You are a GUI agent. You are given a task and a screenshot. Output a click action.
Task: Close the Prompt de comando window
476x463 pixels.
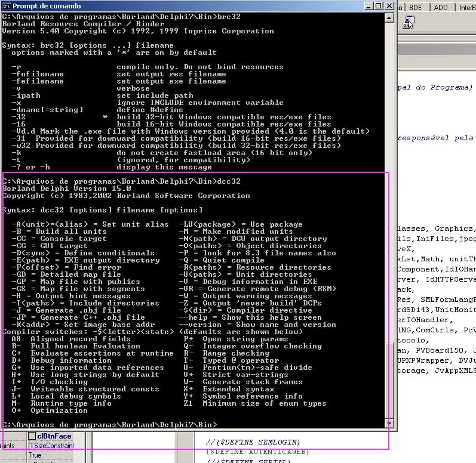(389, 6)
